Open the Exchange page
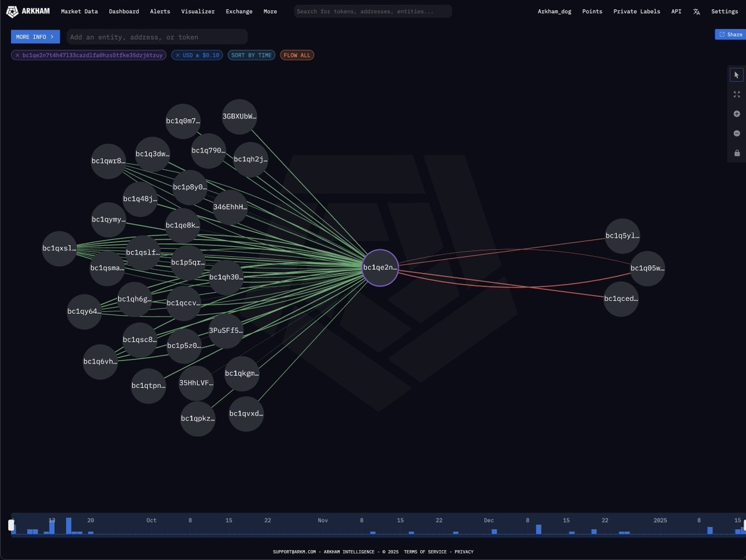 click(239, 11)
